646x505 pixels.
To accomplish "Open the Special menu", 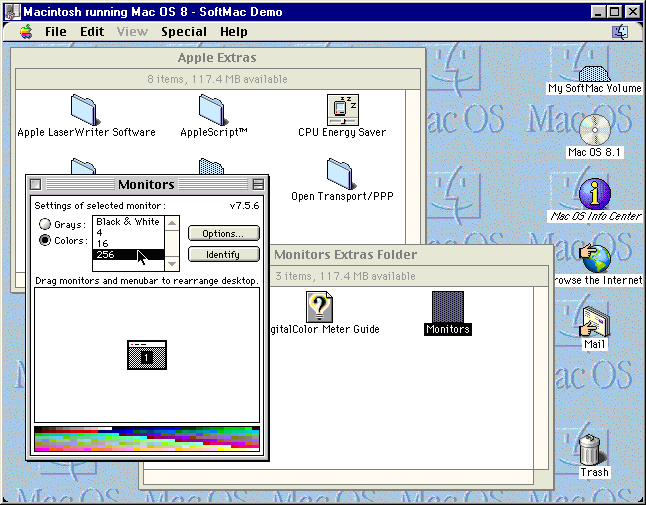I will click(x=184, y=32).
